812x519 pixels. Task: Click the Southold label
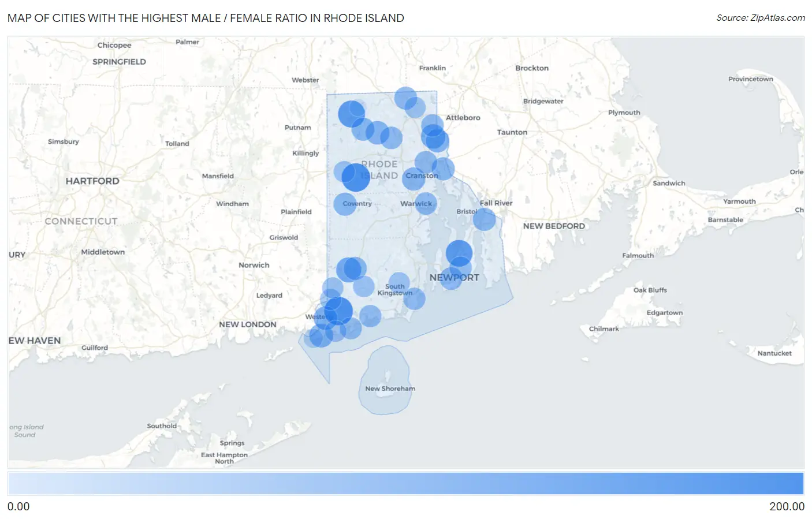point(162,426)
